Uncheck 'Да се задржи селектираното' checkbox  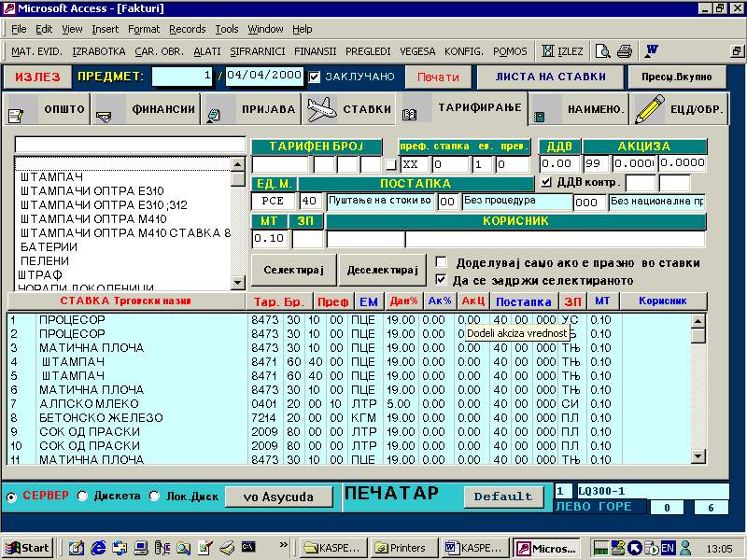(x=441, y=280)
